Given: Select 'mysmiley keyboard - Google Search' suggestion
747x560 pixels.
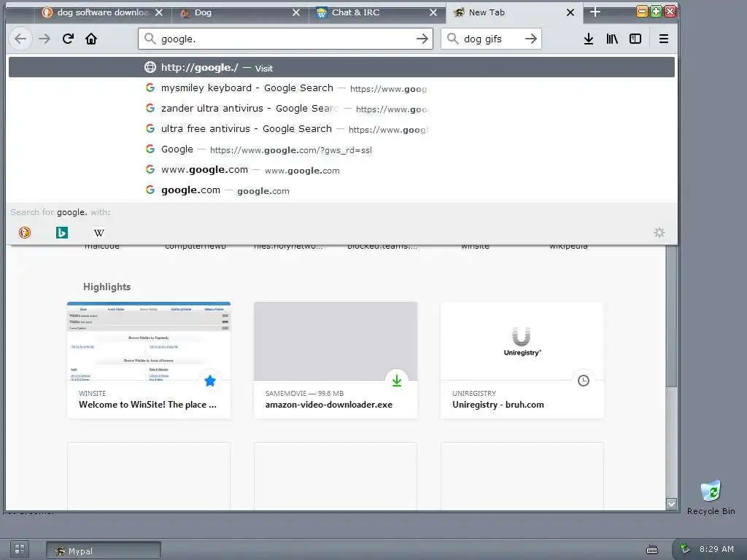Looking at the screenshot, I should 341,88.
